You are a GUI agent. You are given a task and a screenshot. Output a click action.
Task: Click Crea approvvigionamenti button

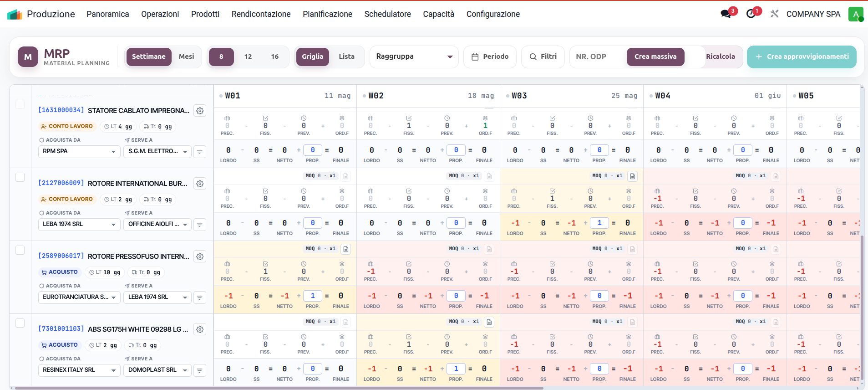click(x=802, y=57)
